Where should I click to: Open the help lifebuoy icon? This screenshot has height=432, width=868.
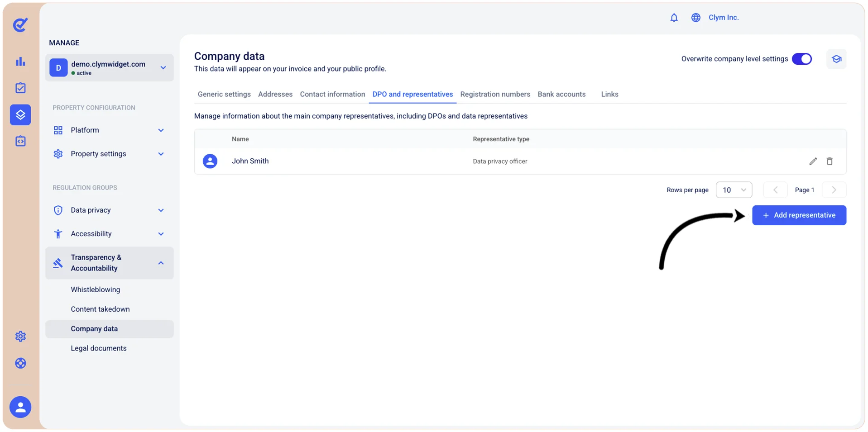20,363
